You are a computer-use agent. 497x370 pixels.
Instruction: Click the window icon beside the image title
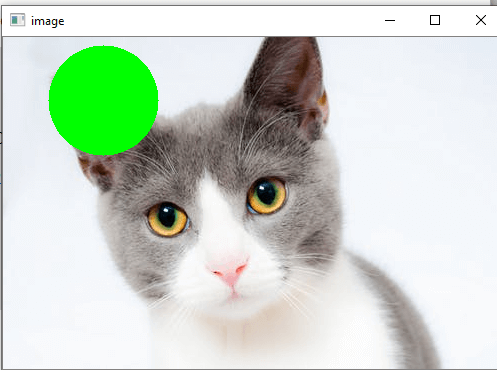click(x=17, y=20)
